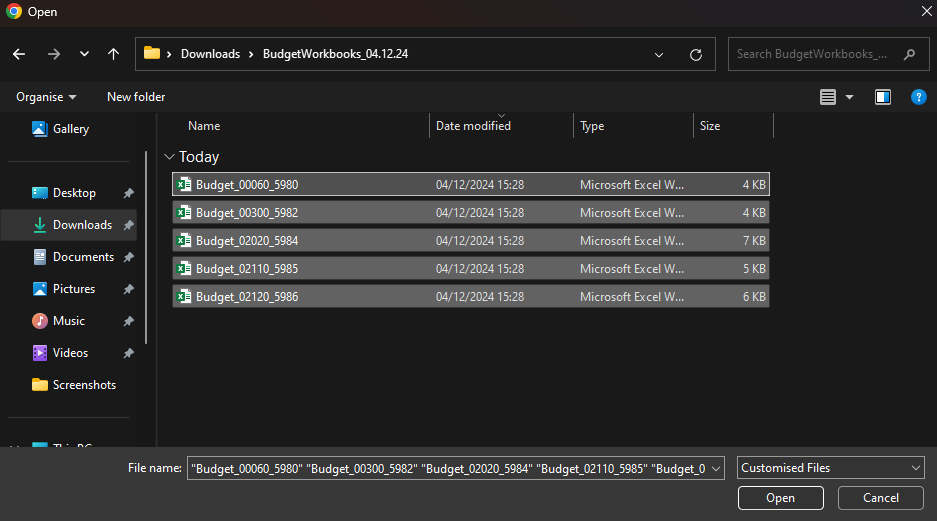The height and width of the screenshot is (521, 937).
Task: Sort files by Date modified column
Action: [474, 126]
